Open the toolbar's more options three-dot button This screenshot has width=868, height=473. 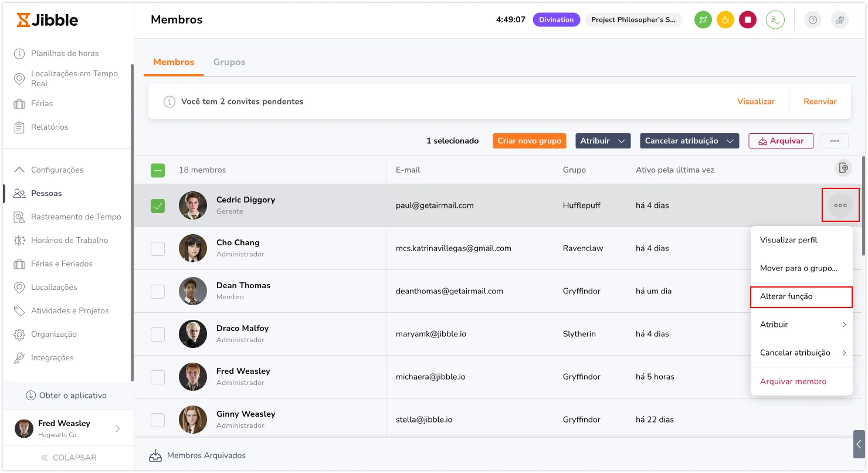[x=835, y=141]
